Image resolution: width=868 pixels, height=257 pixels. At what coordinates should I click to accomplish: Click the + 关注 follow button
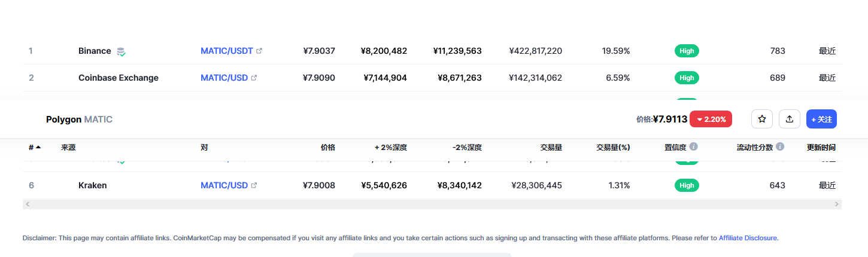821,119
